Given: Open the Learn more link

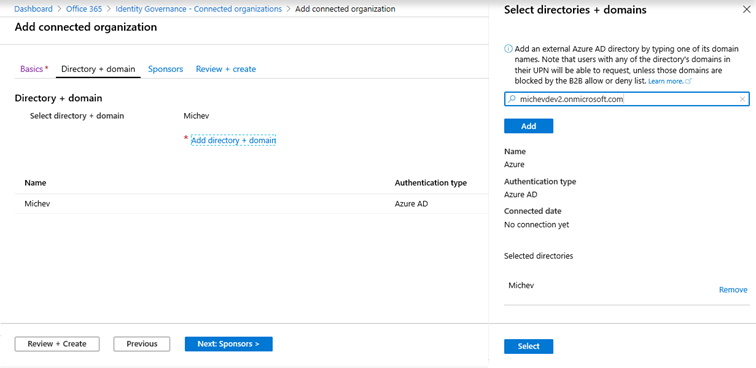Looking at the screenshot, I should coord(670,82).
